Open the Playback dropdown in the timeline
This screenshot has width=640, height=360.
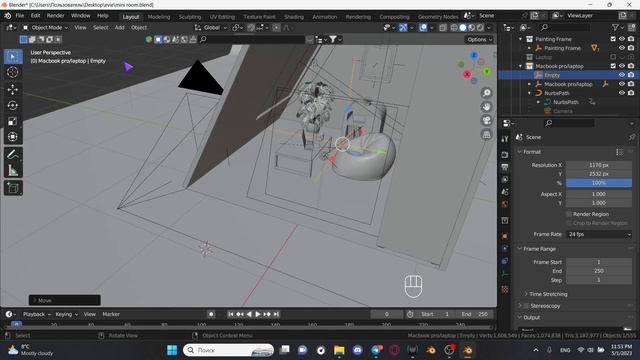[x=36, y=314]
